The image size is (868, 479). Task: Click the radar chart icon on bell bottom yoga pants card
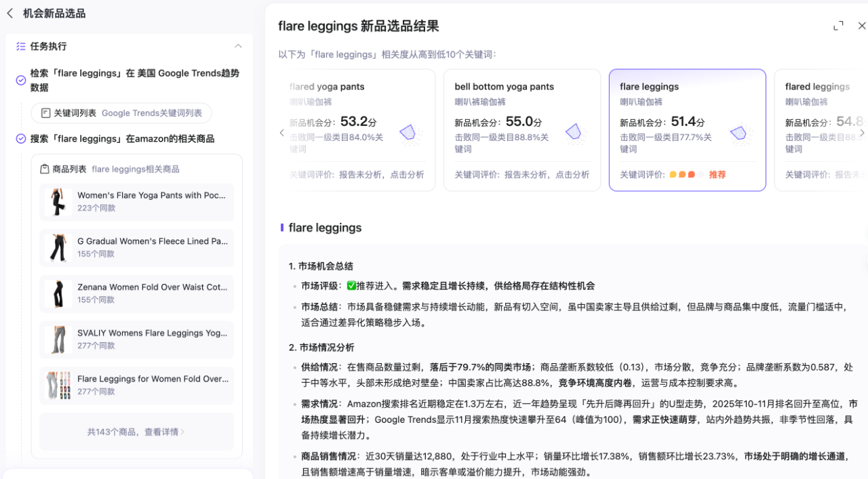pos(574,133)
